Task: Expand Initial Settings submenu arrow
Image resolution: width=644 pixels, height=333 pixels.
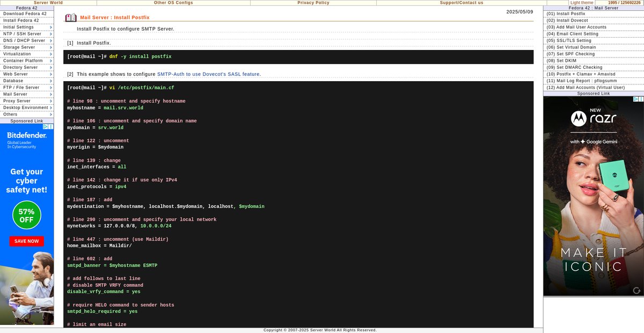Action: (x=51, y=27)
